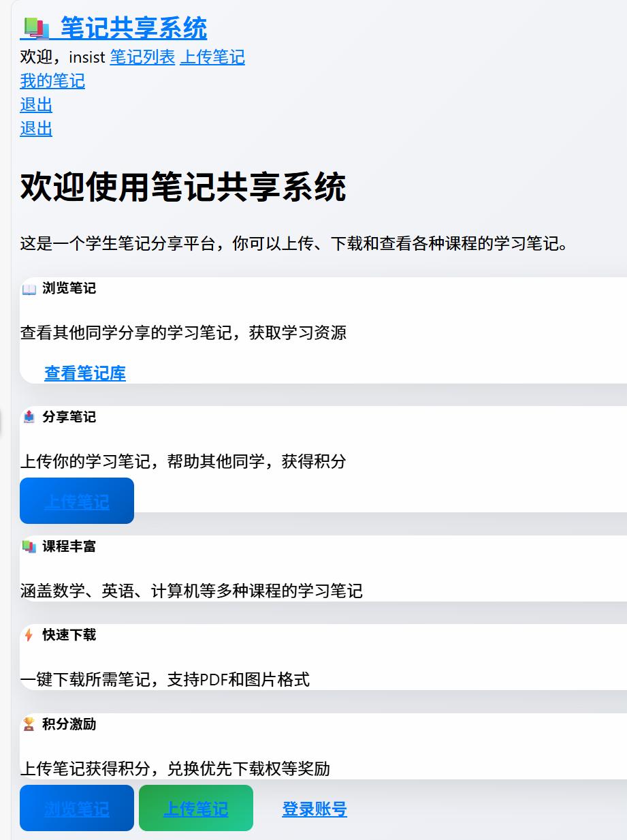Click the 退出 link directly below 我的笔记
The width and height of the screenshot is (627, 840).
(x=36, y=105)
